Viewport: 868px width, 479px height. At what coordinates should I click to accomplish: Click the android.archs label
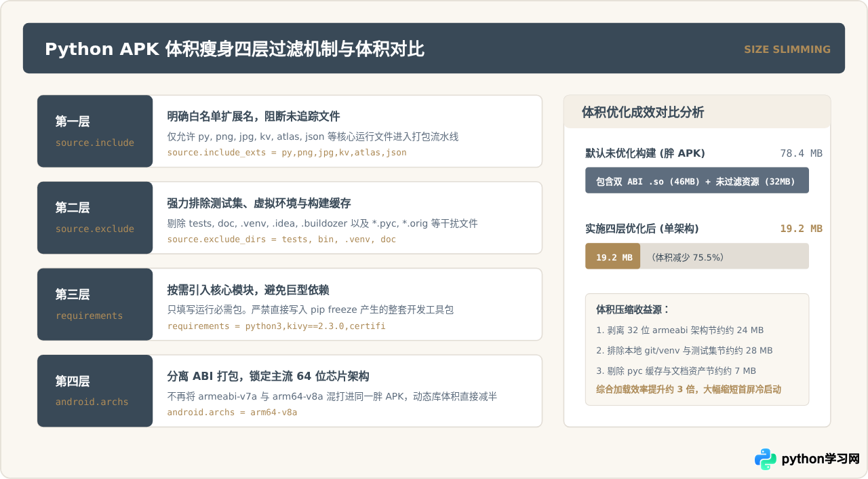click(92, 402)
